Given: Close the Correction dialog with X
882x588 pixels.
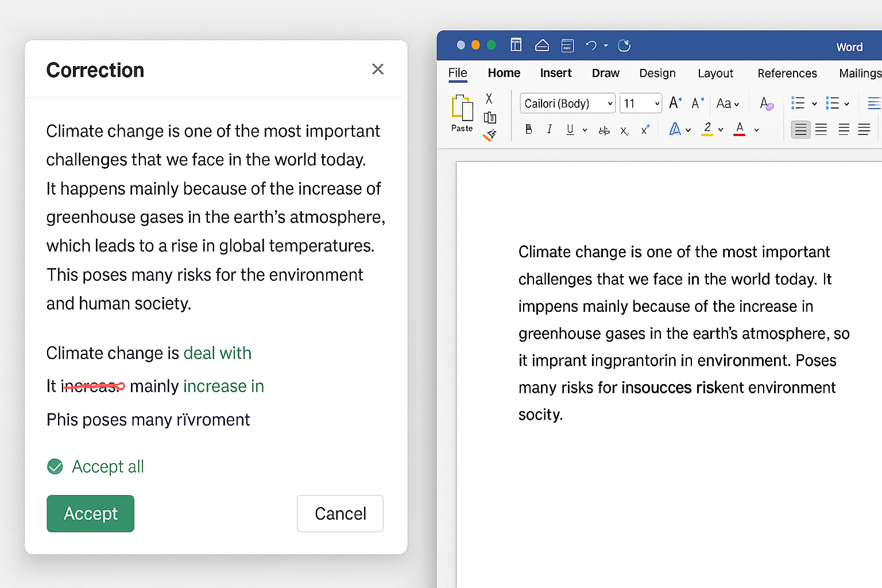Looking at the screenshot, I should click(x=378, y=69).
